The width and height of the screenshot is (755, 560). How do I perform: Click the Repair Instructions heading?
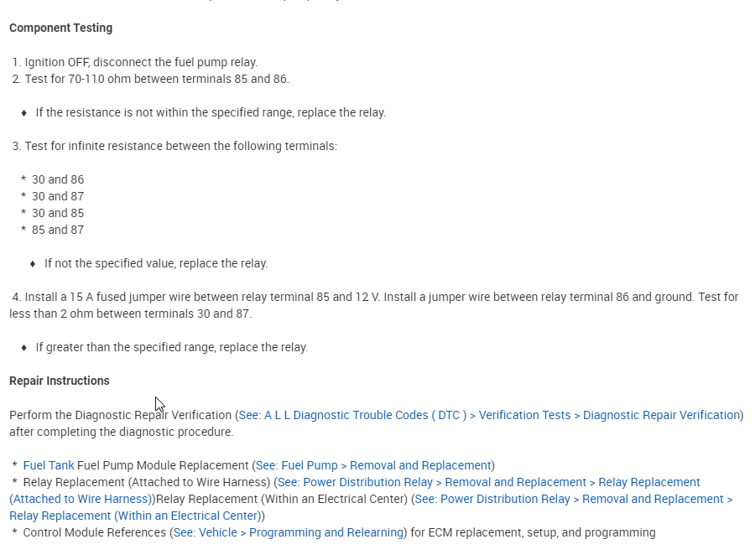click(x=60, y=381)
